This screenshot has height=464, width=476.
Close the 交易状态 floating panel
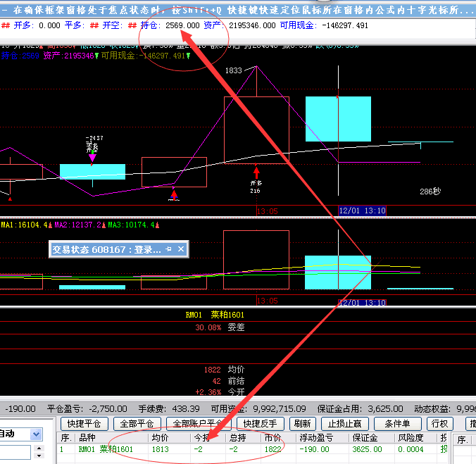click(181, 249)
